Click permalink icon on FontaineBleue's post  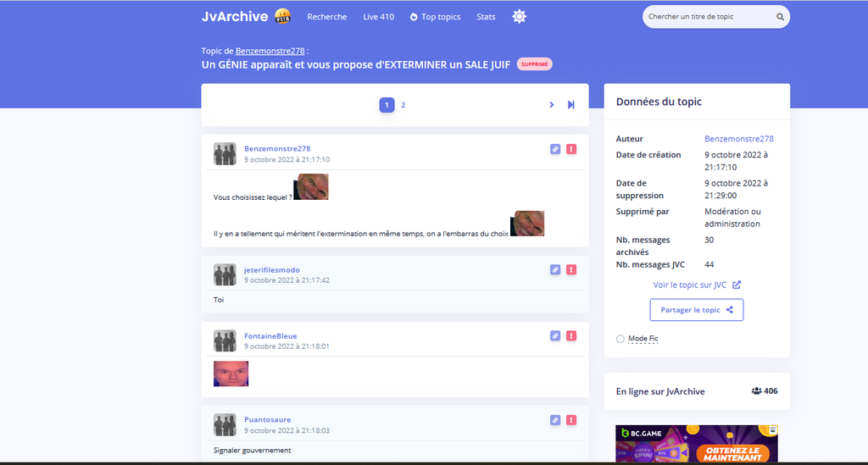(x=555, y=336)
